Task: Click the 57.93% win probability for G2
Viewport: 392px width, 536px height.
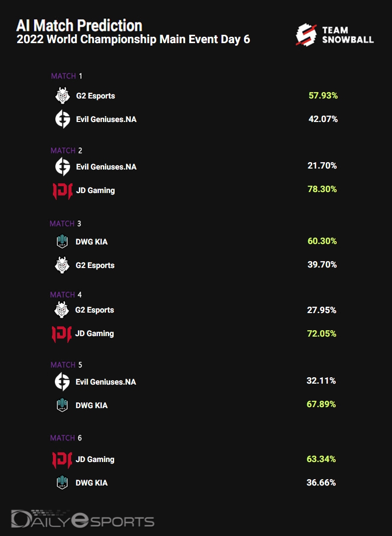Action: [x=323, y=96]
